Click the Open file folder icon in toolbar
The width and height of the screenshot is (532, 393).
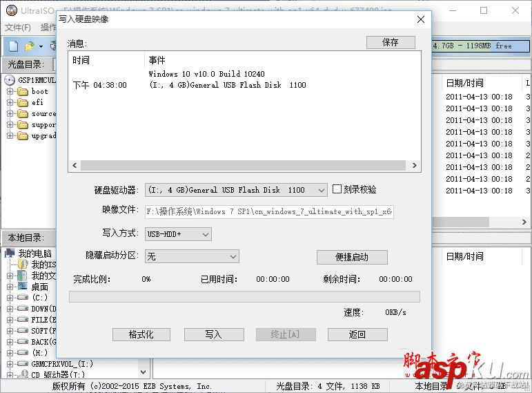29,46
